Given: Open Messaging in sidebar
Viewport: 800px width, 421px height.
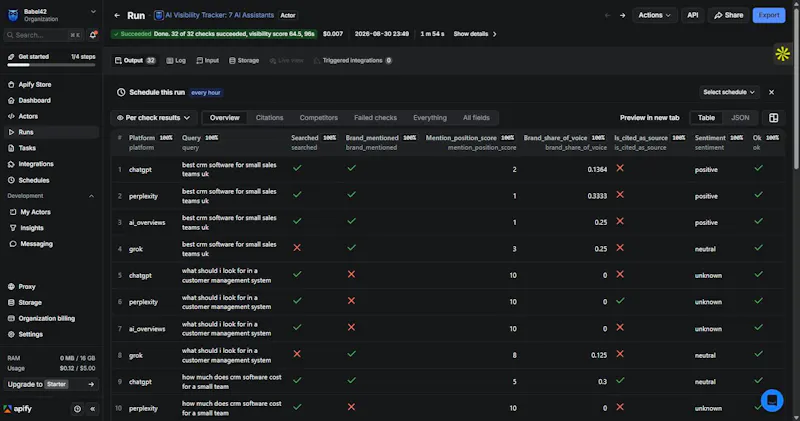Looking at the screenshot, I should point(50,244).
